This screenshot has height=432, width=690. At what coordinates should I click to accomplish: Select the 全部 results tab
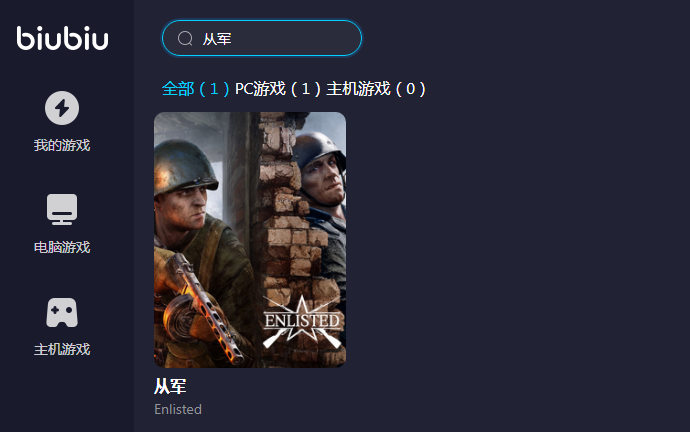click(195, 89)
